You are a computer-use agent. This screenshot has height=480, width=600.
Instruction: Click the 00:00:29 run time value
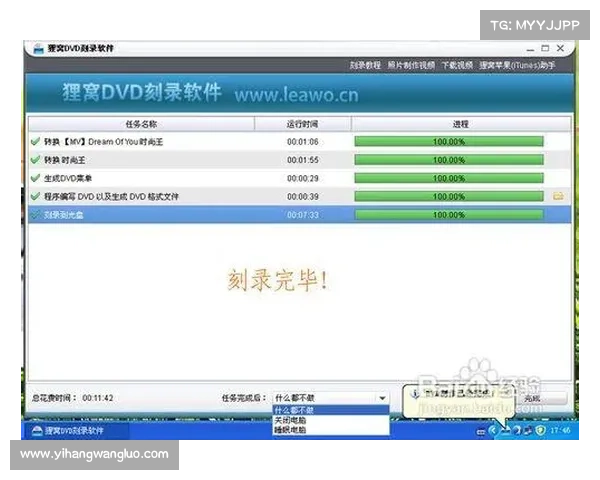coord(303,178)
